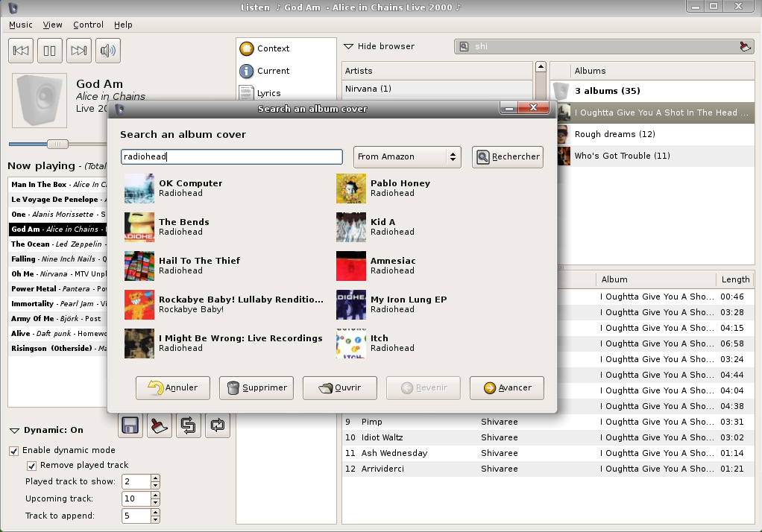Click the Played track to show number field

tap(136, 481)
